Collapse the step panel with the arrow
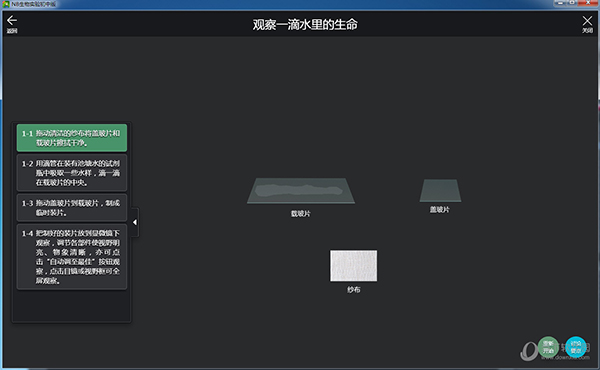This screenshot has width=600, height=370. click(x=135, y=222)
